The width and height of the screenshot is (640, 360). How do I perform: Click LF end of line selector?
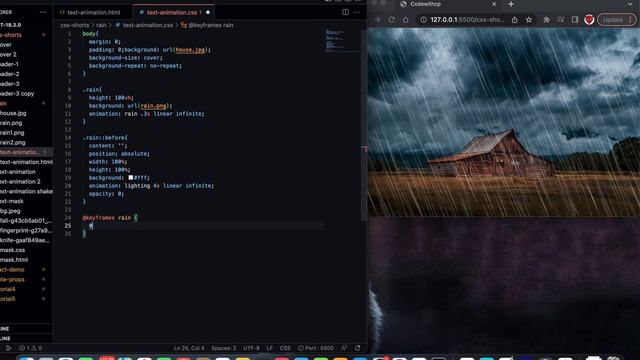point(269,348)
